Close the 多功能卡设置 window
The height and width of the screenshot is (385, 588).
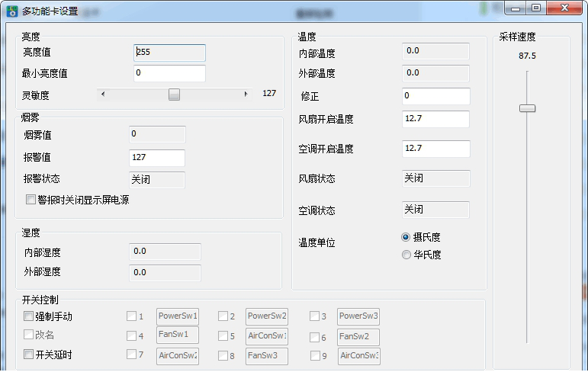(x=564, y=8)
